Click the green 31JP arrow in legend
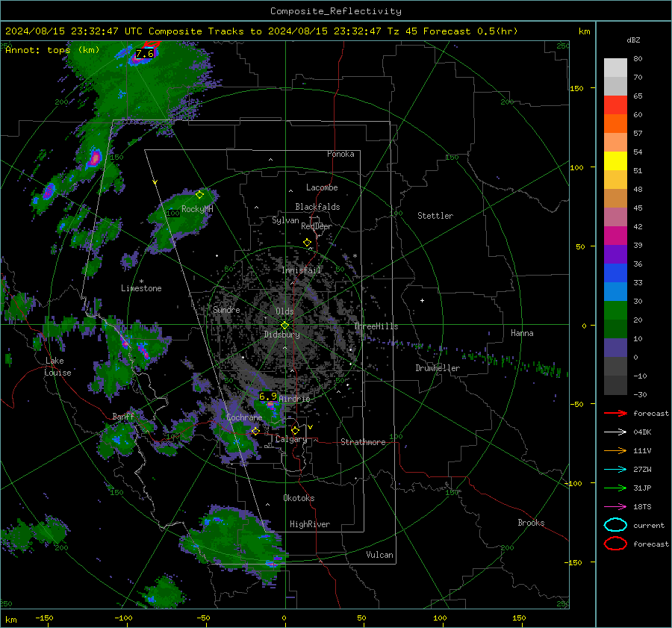 tap(615, 488)
